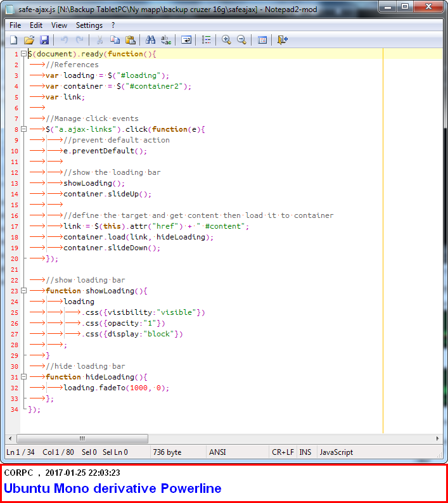Collapse the showLoading function fold on line 23
This screenshot has width=448, height=503.
pos(23,291)
